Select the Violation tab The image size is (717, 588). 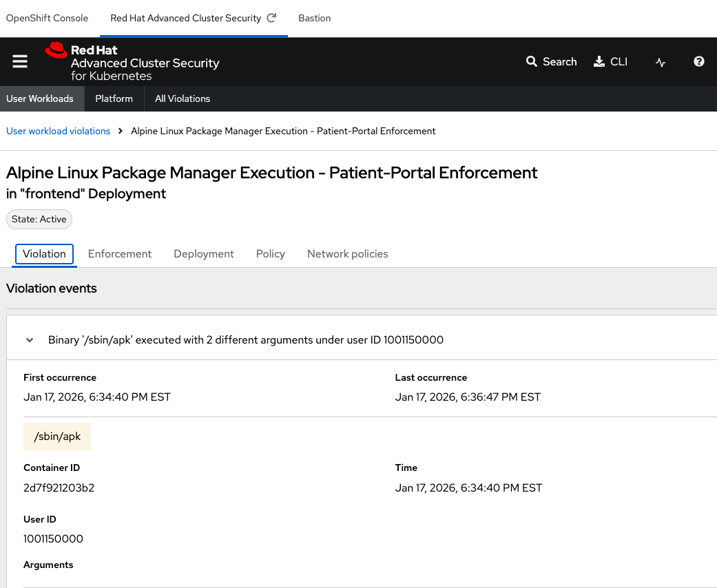point(44,254)
